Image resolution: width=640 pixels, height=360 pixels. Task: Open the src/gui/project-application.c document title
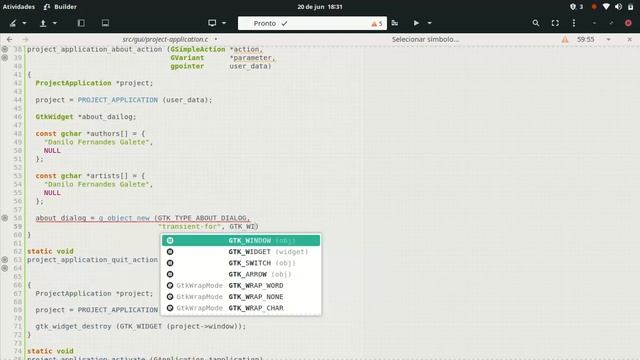coord(165,40)
